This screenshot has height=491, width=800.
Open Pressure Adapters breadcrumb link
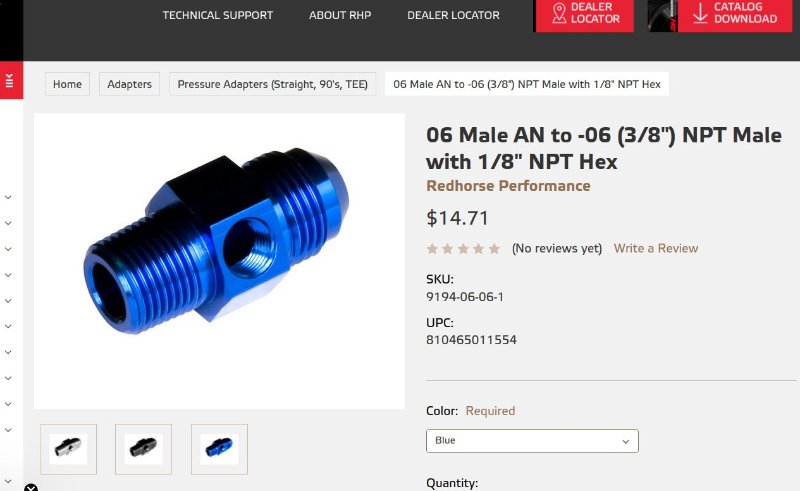(272, 84)
